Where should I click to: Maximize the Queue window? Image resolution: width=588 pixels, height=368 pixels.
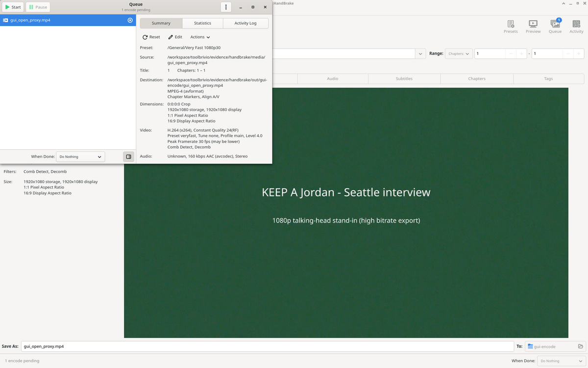[253, 7]
